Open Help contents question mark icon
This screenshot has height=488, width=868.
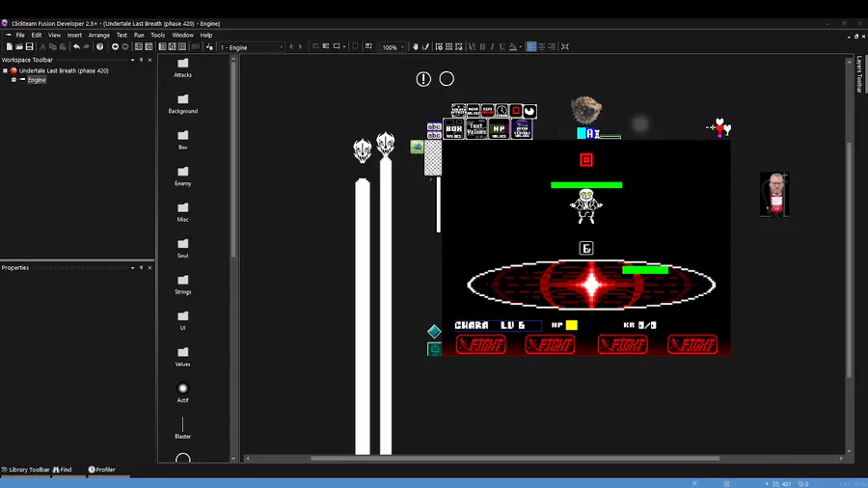[x=99, y=47]
